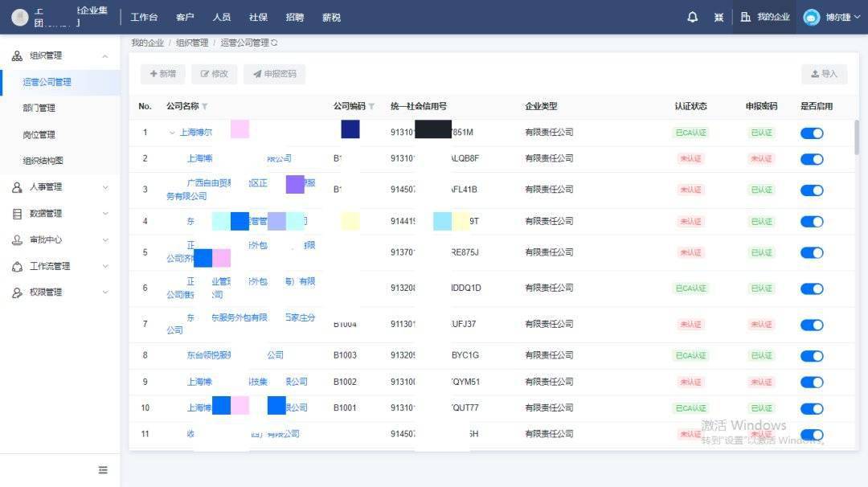Viewport: 868px width, 487px height.
Task: Click the 认证状态 column header
Action: click(x=690, y=106)
